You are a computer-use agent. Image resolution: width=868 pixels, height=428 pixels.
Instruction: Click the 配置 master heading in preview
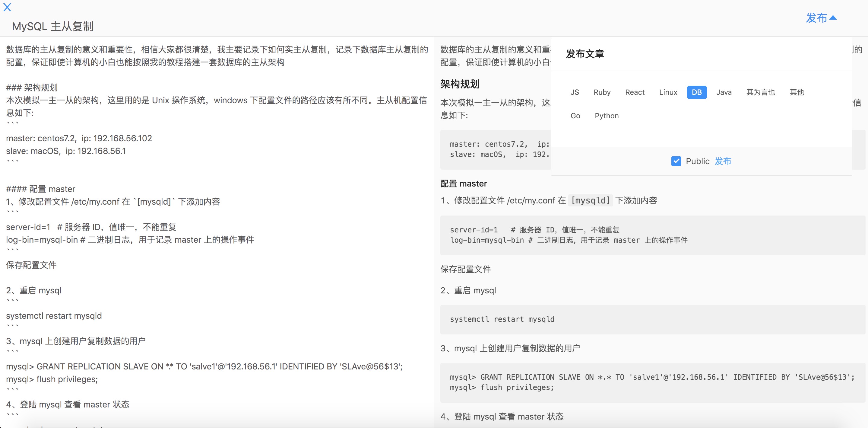coord(463,184)
